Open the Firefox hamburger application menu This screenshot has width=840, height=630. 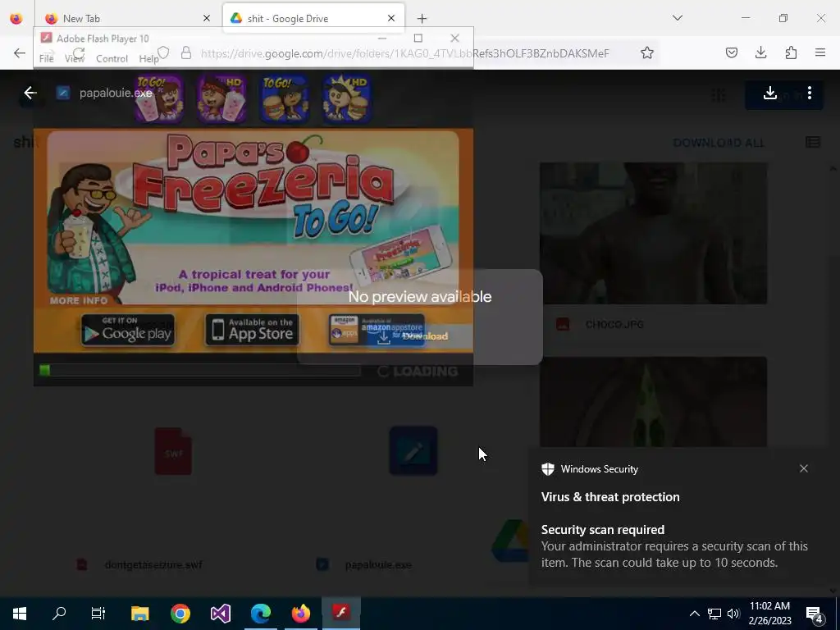tap(820, 52)
